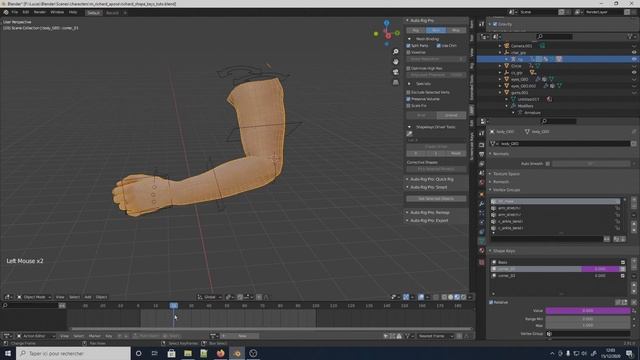Open the Texture checker properties tab icon
The image size is (640, 360).
coord(482,262)
